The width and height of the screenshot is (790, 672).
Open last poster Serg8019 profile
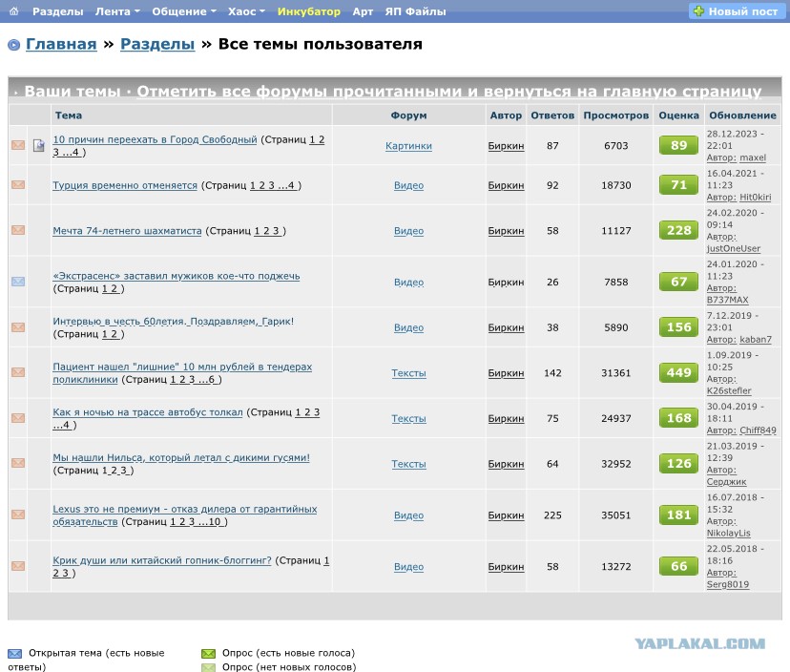coord(728,584)
